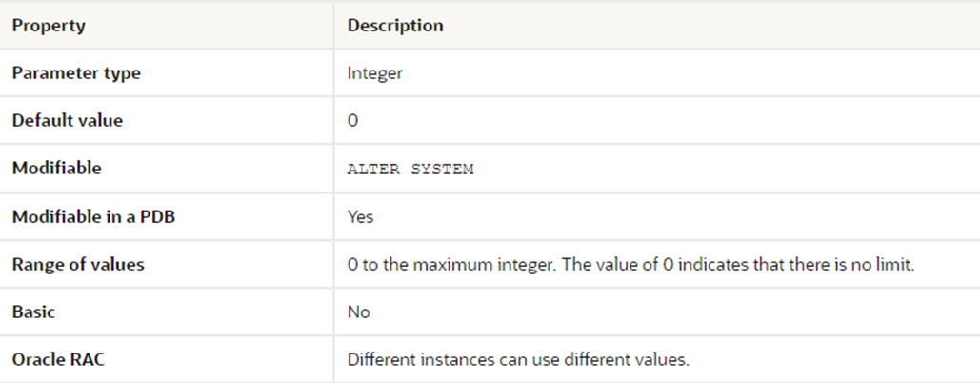Click the default value 0 cell

pos(353,121)
